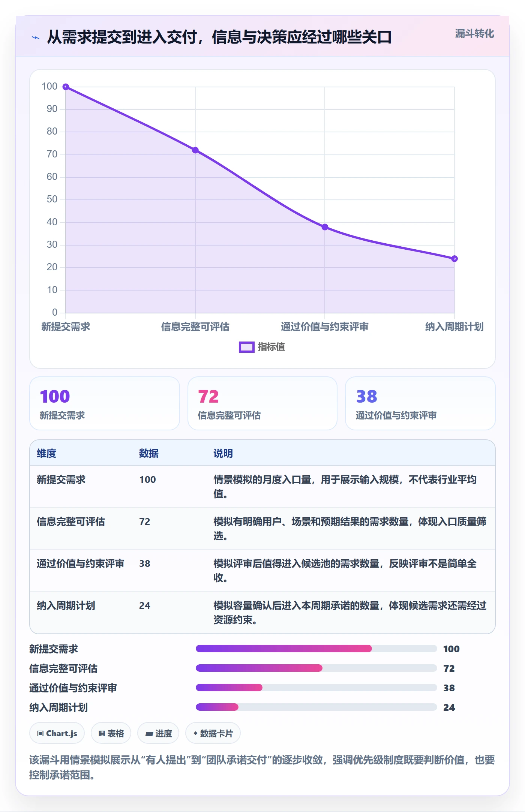Click the 进度 tag chip
Screen dimensions: 525x812
coord(158,733)
